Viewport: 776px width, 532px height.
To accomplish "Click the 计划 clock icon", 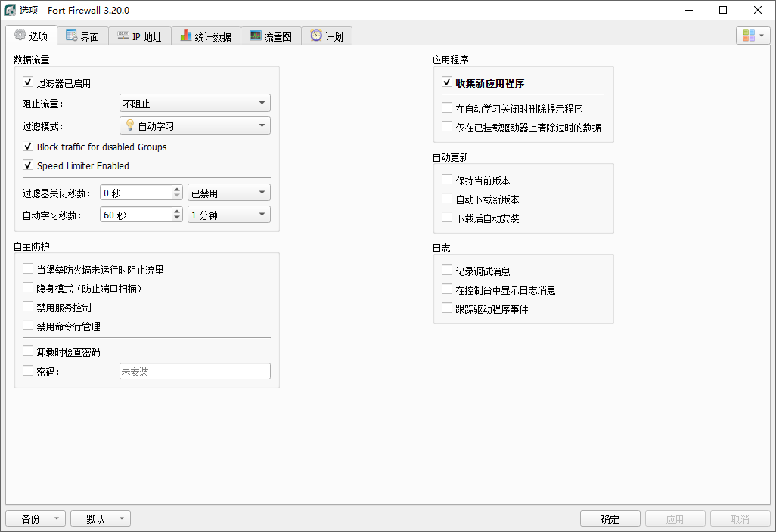I will pos(315,36).
